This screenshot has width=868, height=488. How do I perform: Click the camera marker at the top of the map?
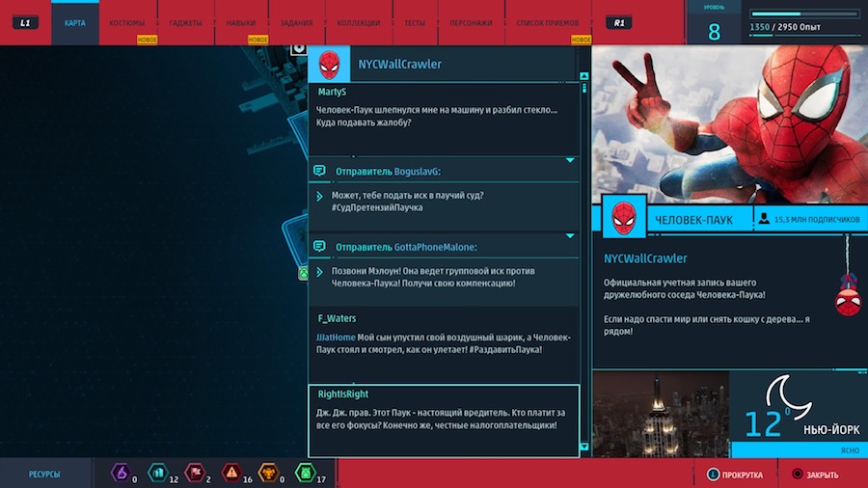[299, 49]
